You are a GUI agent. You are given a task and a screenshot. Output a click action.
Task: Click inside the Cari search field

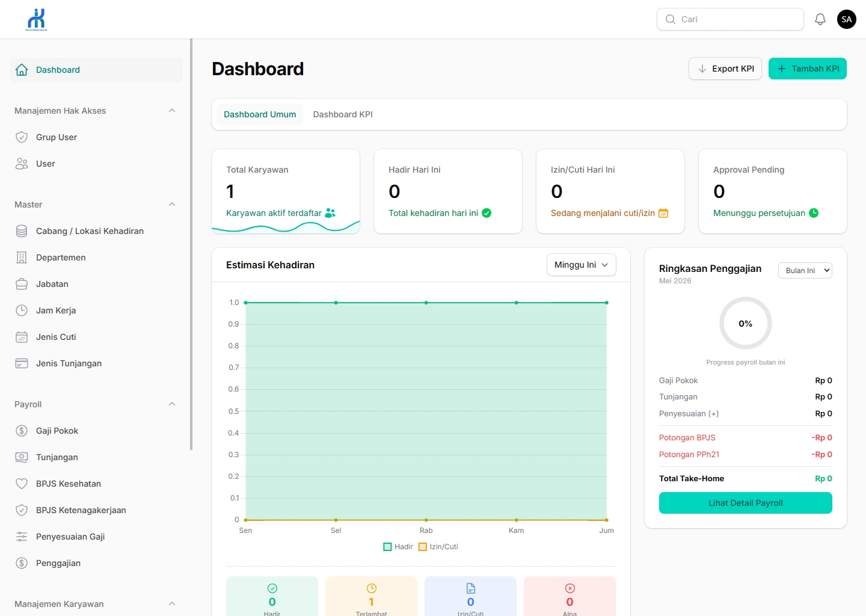click(x=730, y=19)
